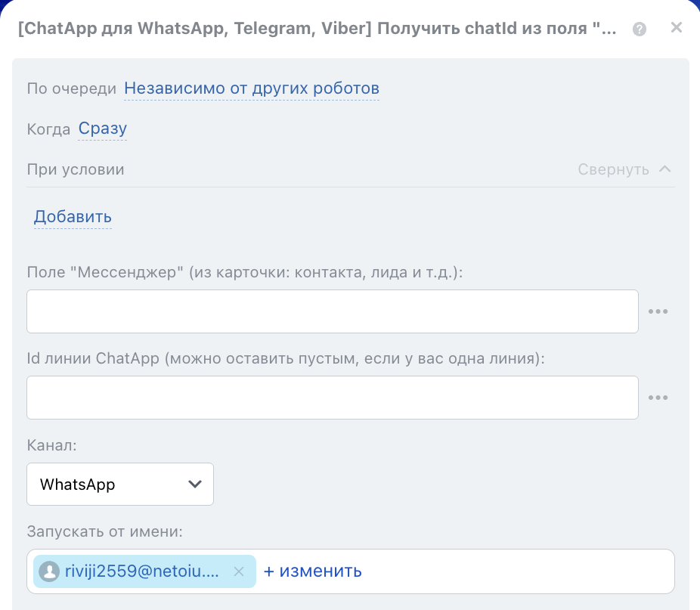Click the chevron-up icon next to Свернуть

click(665, 169)
